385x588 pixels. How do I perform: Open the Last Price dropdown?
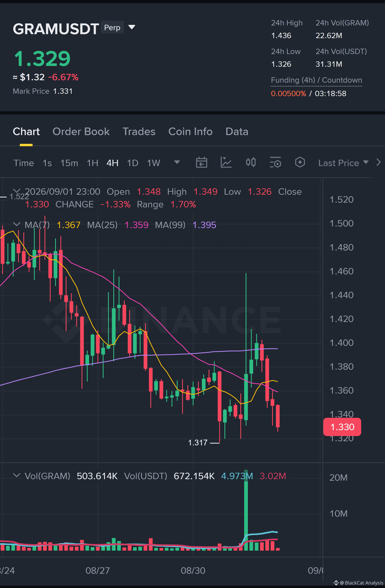pos(343,163)
